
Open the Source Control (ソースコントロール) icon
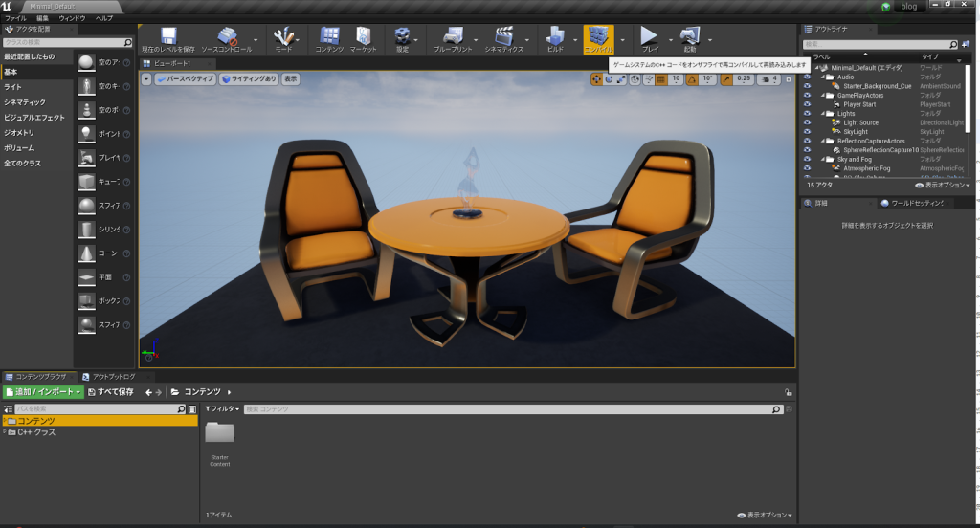(227, 37)
